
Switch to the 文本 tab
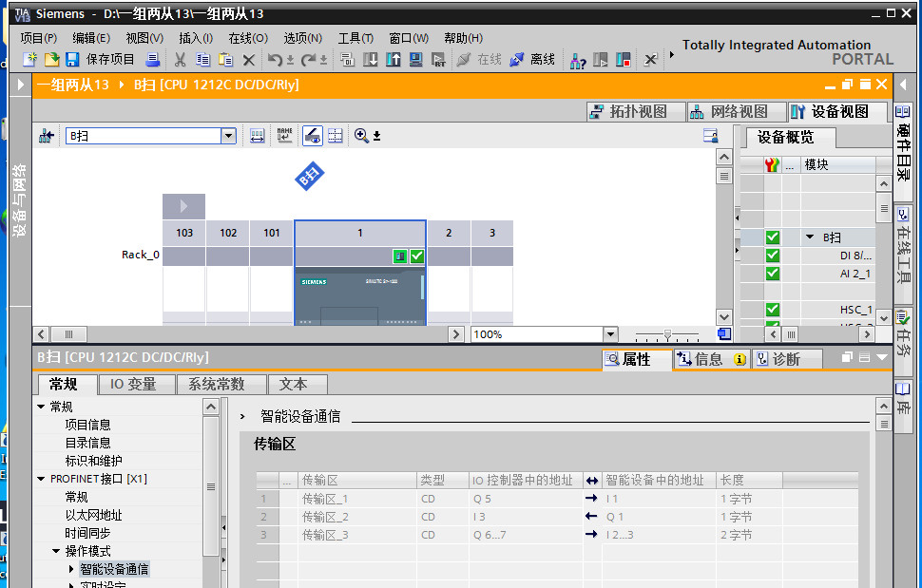298,384
